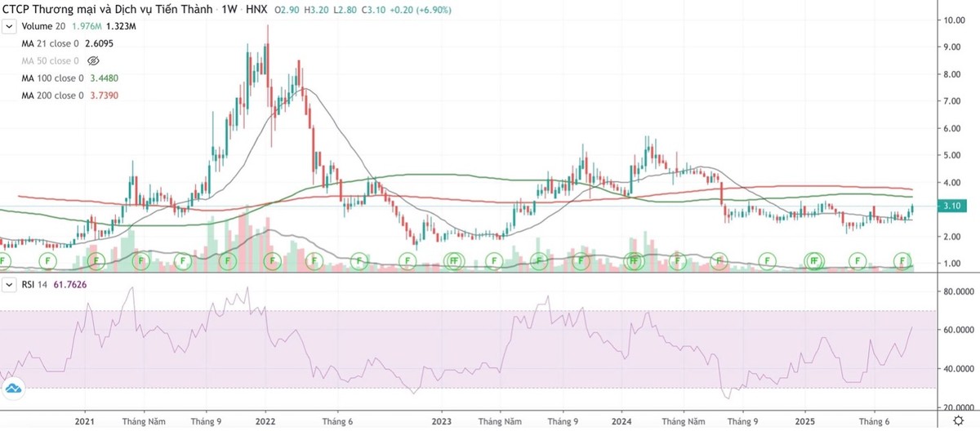
Task: Click the 2022 label on time axis
Action: (266, 421)
